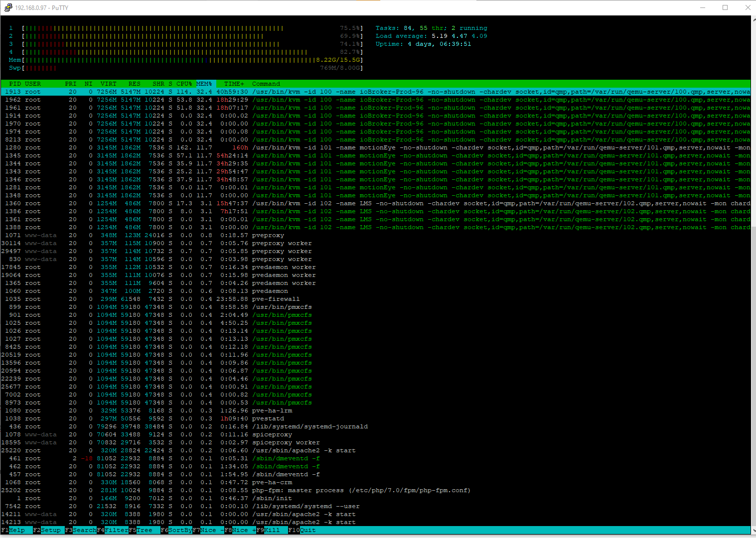Sort by the PID column header
Image resolution: width=756 pixels, height=538 pixels.
[15, 84]
